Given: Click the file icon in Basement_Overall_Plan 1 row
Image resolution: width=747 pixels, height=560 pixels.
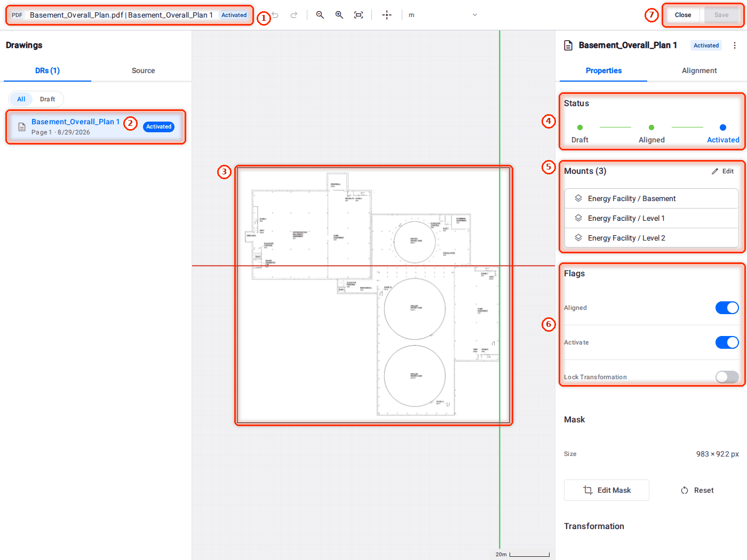Looking at the screenshot, I should pyautogui.click(x=22, y=127).
